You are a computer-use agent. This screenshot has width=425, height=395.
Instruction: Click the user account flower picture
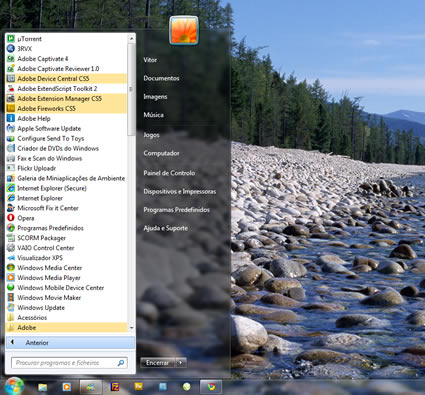(184, 30)
